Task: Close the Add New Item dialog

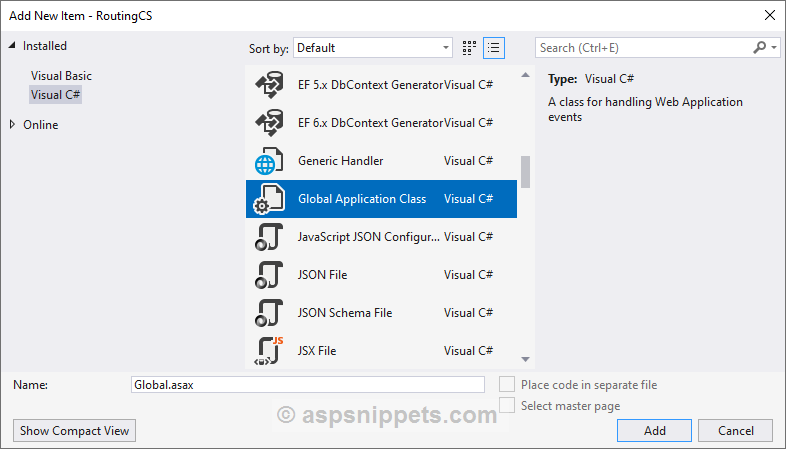Action: pos(770,16)
